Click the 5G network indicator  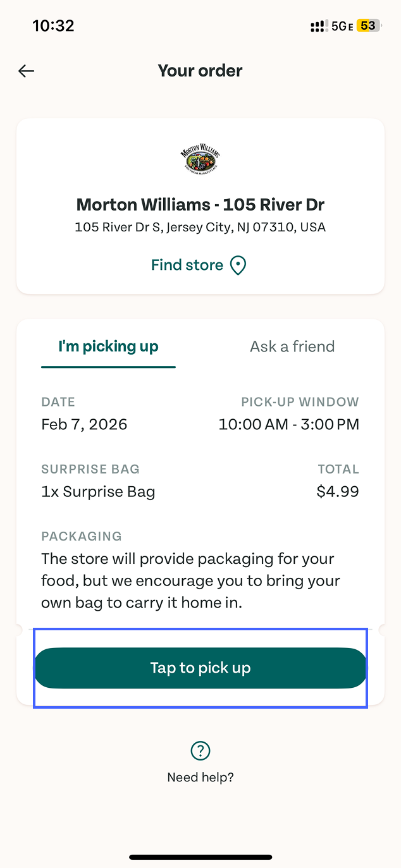[342, 27]
